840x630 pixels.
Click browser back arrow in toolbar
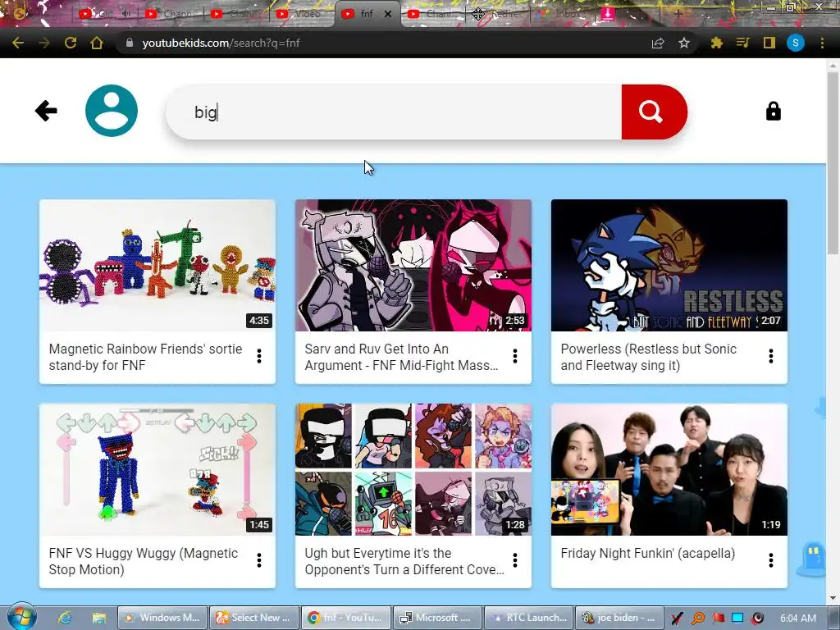coord(18,43)
